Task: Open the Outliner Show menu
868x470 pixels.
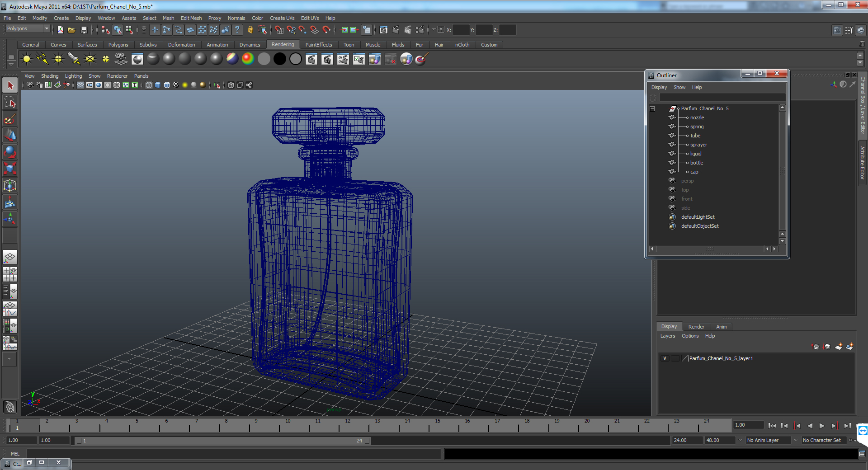Action: pos(679,87)
